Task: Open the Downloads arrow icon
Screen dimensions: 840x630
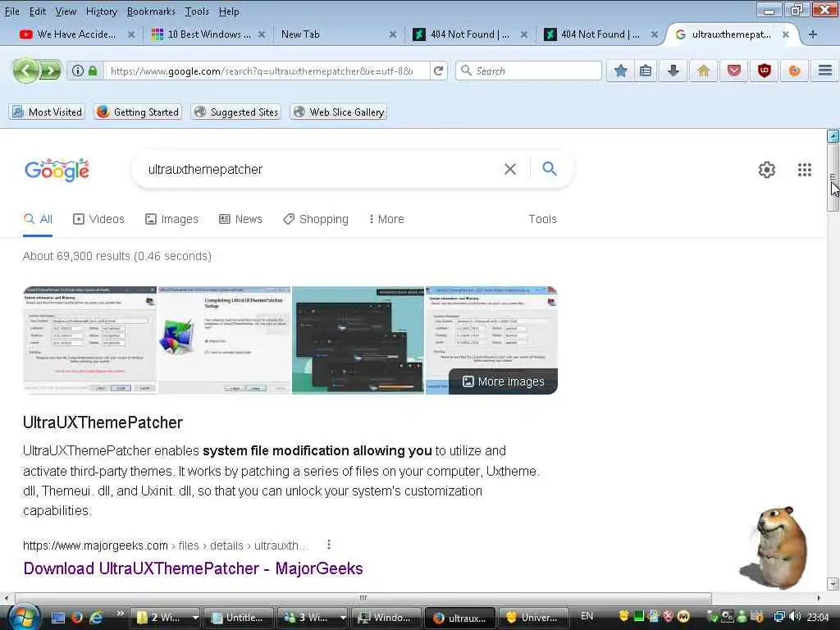Action: click(673, 71)
